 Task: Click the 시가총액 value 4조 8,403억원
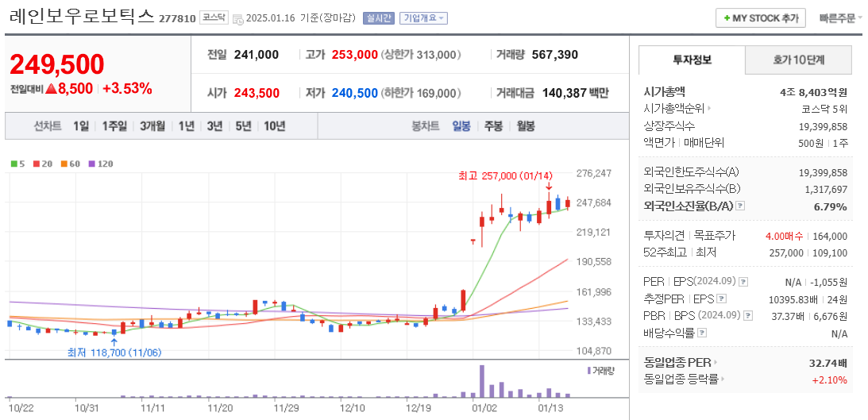click(814, 92)
